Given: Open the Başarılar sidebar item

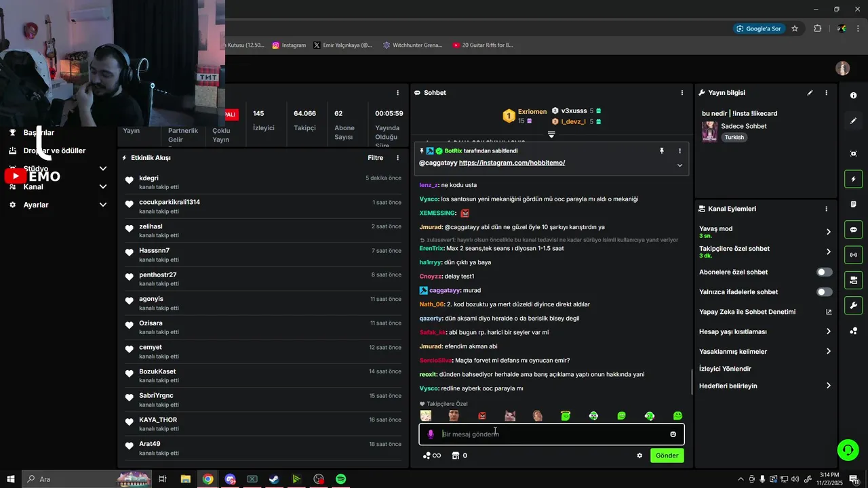Looking at the screenshot, I should (39, 133).
